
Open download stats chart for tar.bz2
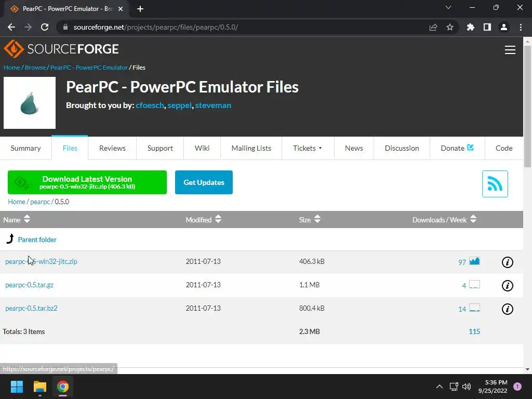tap(474, 308)
